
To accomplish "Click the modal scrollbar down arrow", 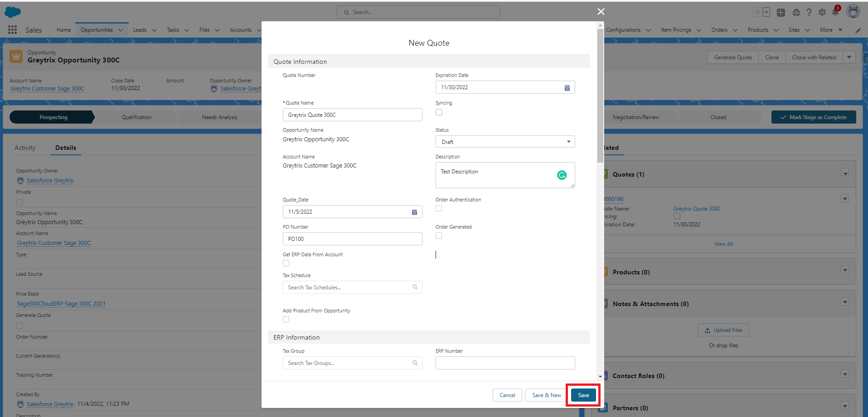I will (x=601, y=376).
